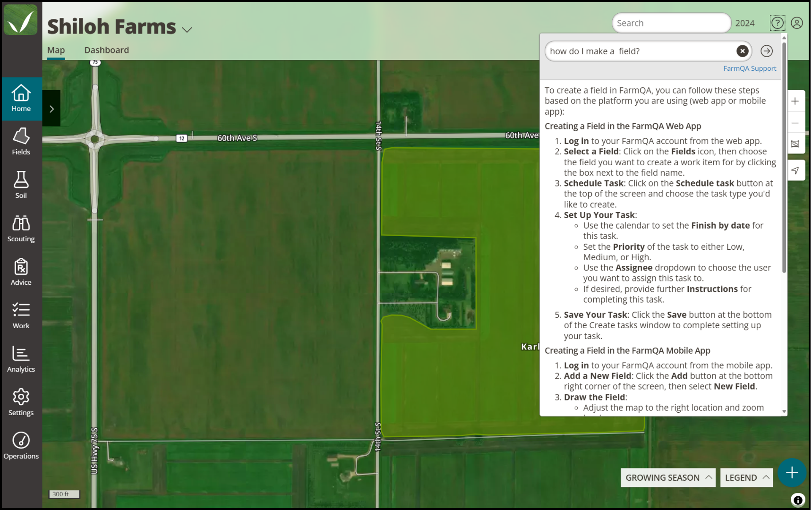Click the locate-me arrow on map
Screen dimensions: 812x510
coord(795,170)
